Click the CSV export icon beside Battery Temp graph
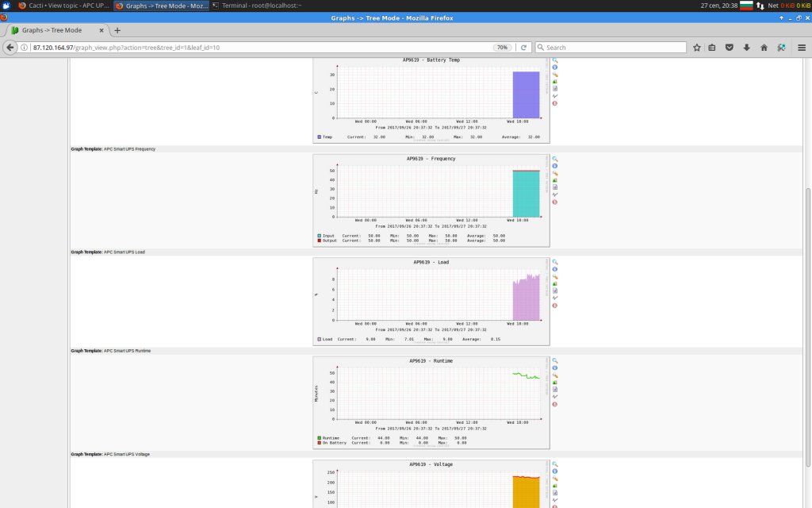The width and height of the screenshot is (812, 508). (555, 89)
